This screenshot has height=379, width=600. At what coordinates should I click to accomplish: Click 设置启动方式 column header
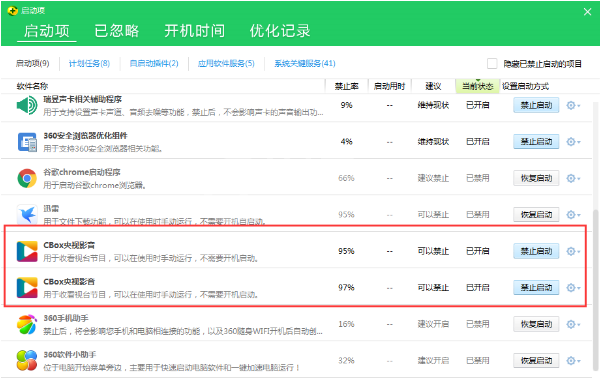pos(525,87)
